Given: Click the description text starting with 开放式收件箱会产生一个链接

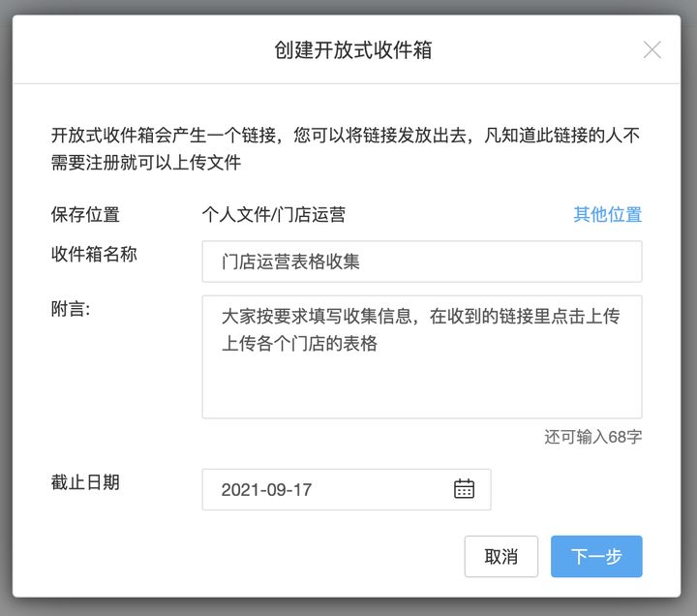Looking at the screenshot, I should coord(346,148).
